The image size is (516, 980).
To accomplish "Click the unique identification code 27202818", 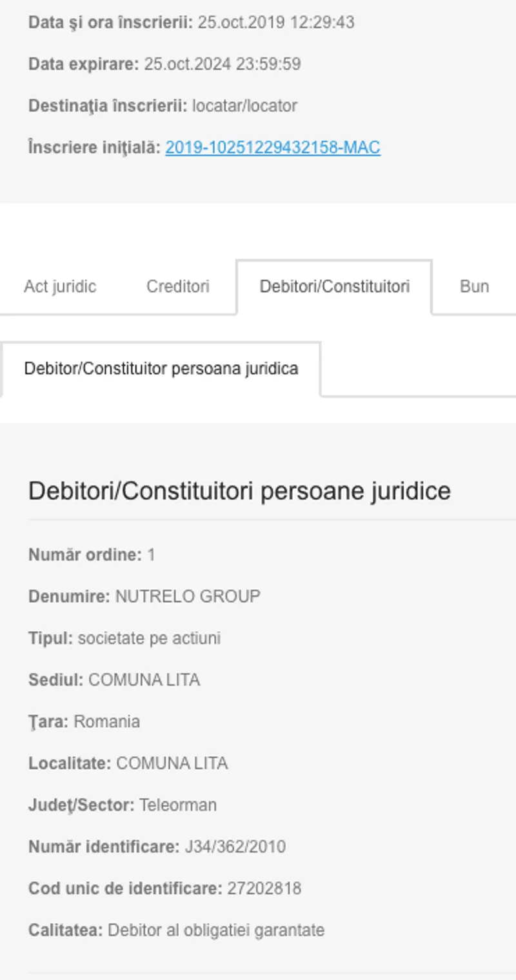I will [x=264, y=888].
